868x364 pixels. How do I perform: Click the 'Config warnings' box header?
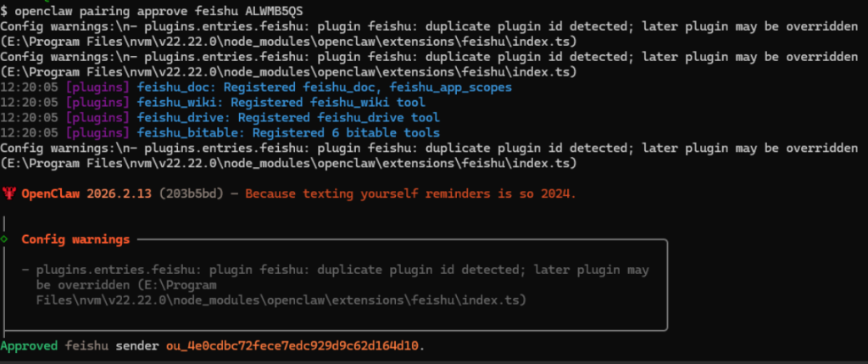click(75, 240)
